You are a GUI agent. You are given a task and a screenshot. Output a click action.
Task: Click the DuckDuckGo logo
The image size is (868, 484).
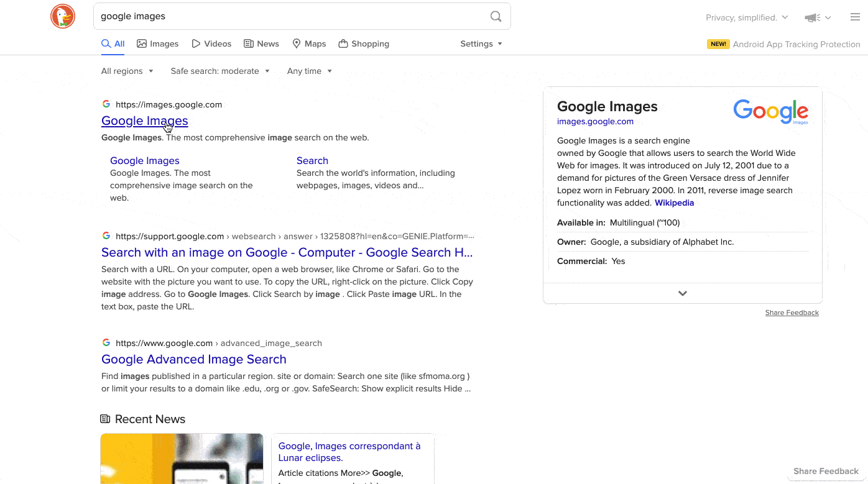point(63,16)
